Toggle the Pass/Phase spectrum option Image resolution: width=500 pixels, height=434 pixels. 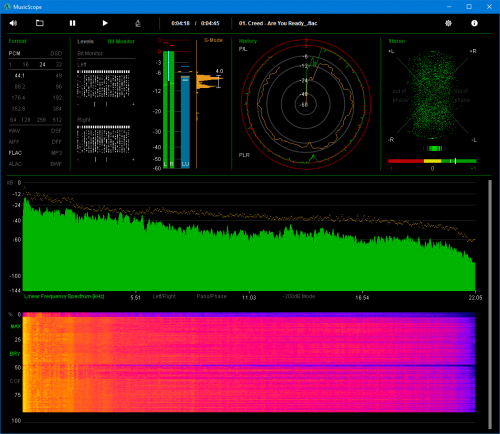pos(212,296)
